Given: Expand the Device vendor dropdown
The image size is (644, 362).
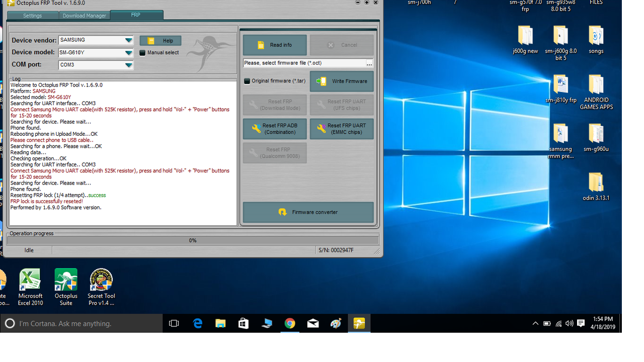Looking at the screenshot, I should (x=129, y=40).
